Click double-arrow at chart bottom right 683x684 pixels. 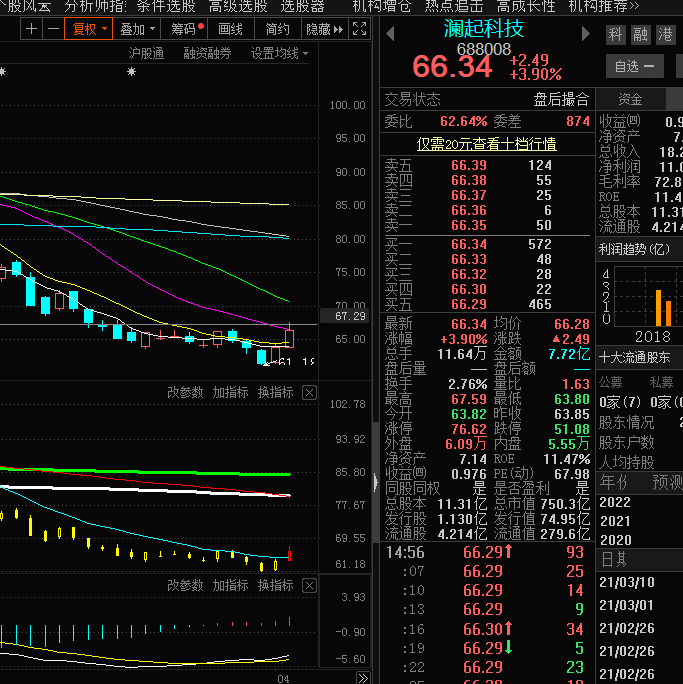(363, 678)
